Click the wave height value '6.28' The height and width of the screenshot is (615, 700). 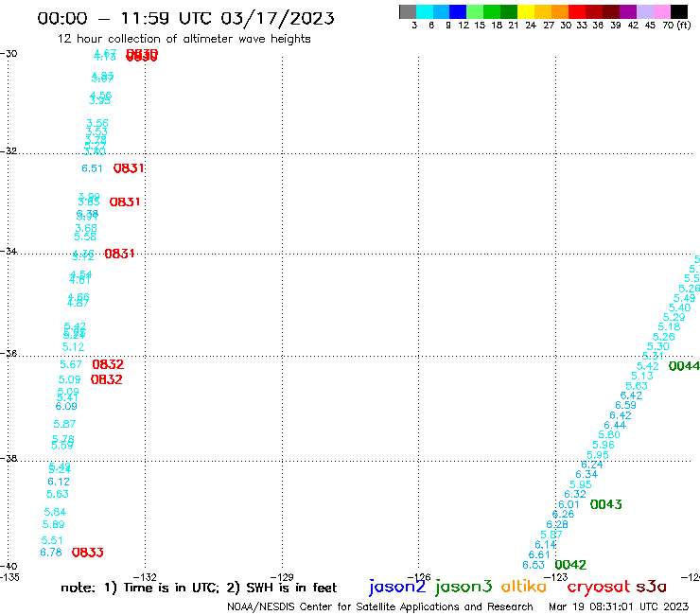click(557, 524)
